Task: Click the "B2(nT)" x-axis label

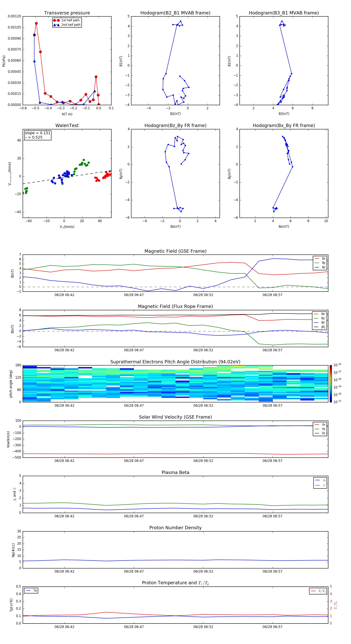Action: (175, 114)
